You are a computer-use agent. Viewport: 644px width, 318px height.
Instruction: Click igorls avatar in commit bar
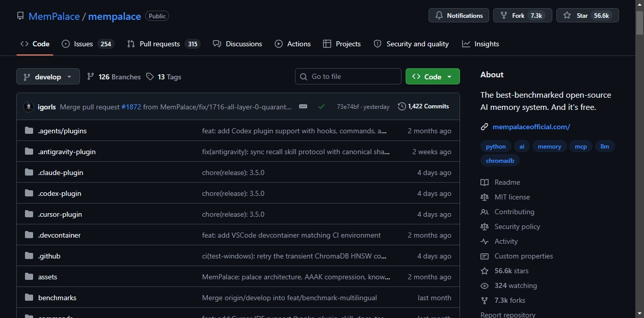point(29,107)
